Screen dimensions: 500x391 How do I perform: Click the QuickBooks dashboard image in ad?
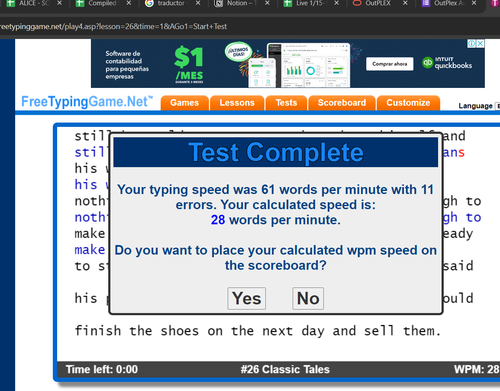click(x=299, y=65)
